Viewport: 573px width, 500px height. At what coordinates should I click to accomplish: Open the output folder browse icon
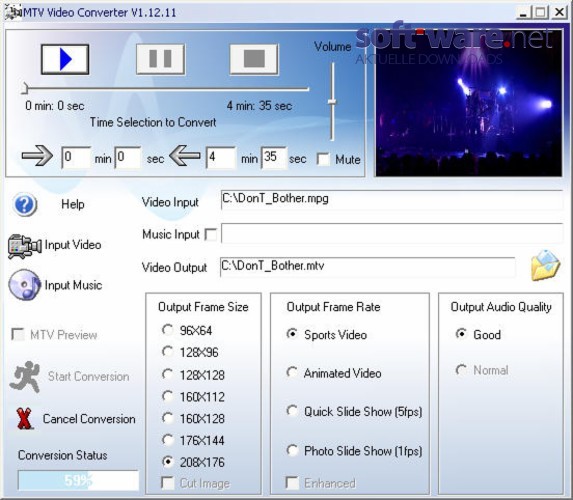(x=545, y=266)
